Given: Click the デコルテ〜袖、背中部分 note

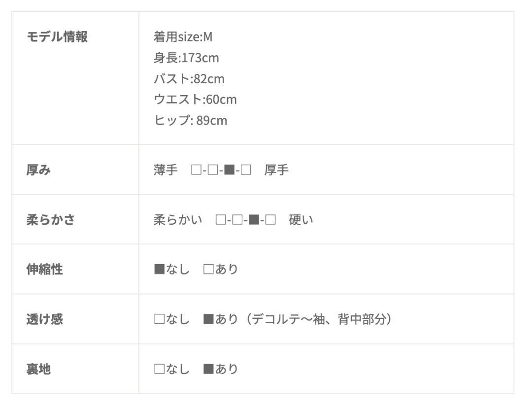Looking at the screenshot, I should (x=319, y=319).
